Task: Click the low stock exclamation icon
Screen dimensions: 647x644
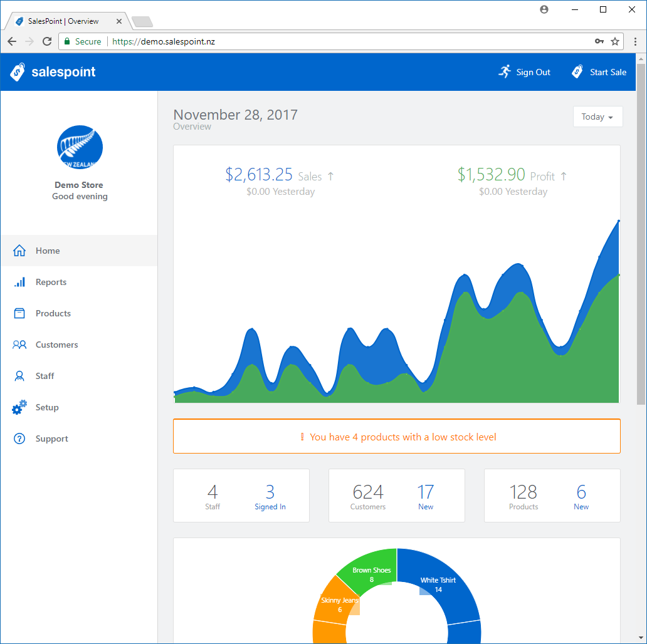Action: 302,437
